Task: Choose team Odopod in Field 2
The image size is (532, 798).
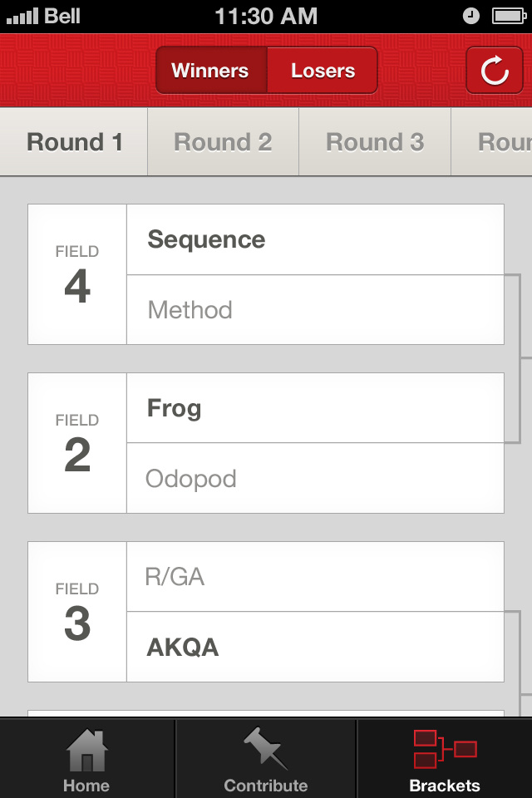Action: coord(315,479)
